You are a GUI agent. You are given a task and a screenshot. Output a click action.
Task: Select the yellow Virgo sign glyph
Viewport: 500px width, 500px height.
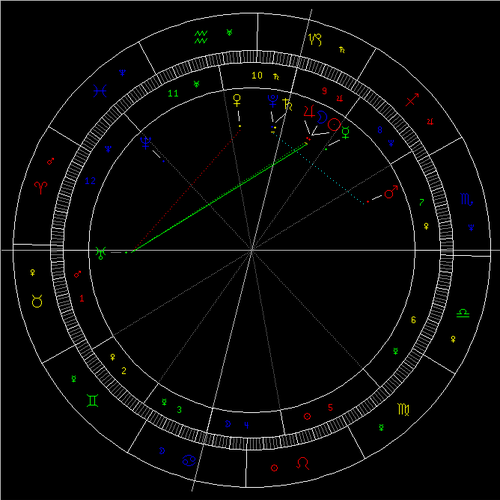(403, 409)
